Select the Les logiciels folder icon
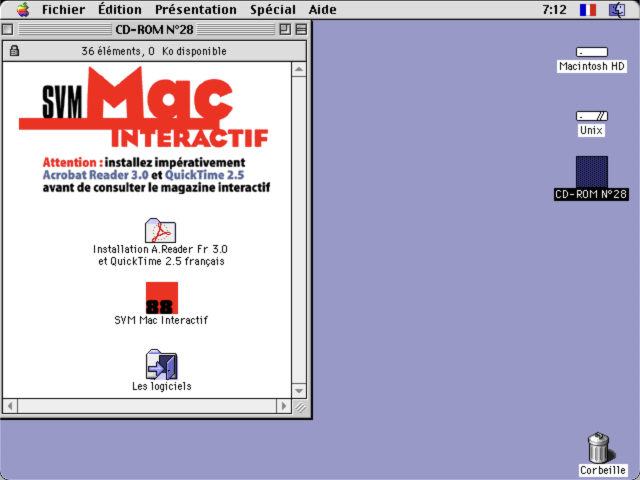The image size is (640, 480). coord(161,364)
